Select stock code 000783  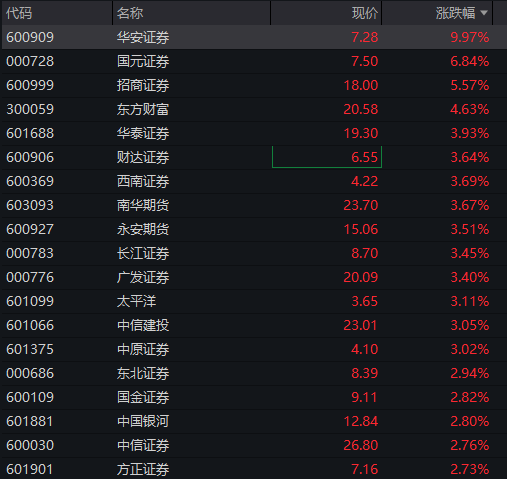point(30,253)
